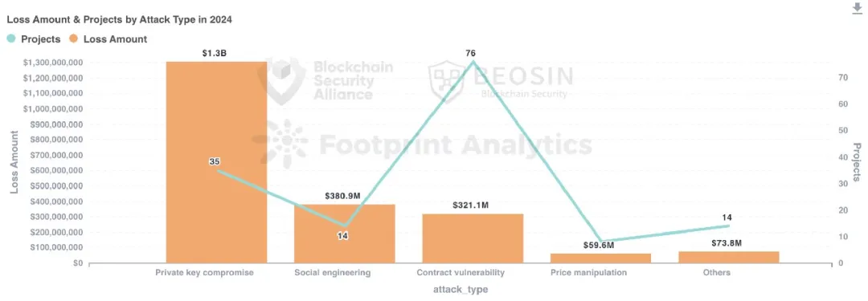Click the $380.9M data label

(x=344, y=196)
